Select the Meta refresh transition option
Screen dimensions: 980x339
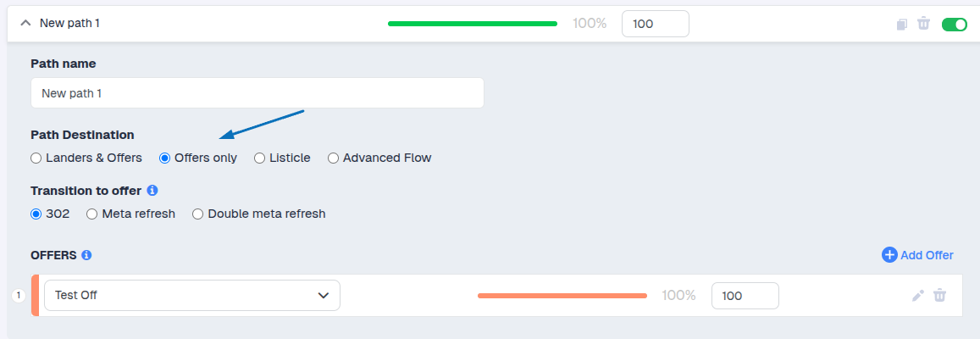click(92, 214)
